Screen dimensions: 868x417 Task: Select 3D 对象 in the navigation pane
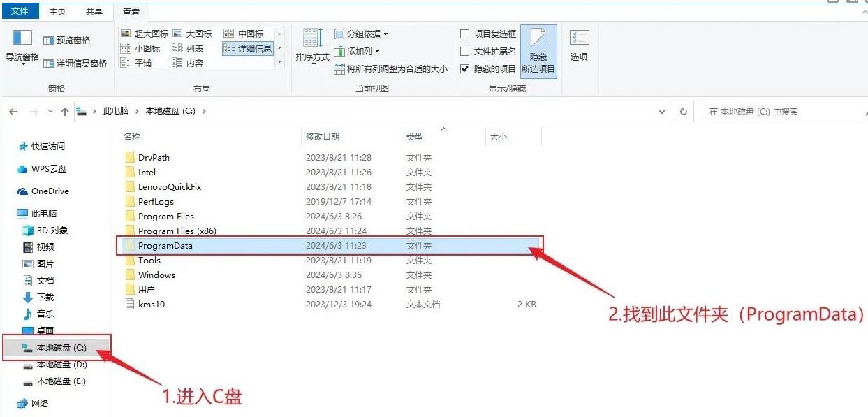45,231
